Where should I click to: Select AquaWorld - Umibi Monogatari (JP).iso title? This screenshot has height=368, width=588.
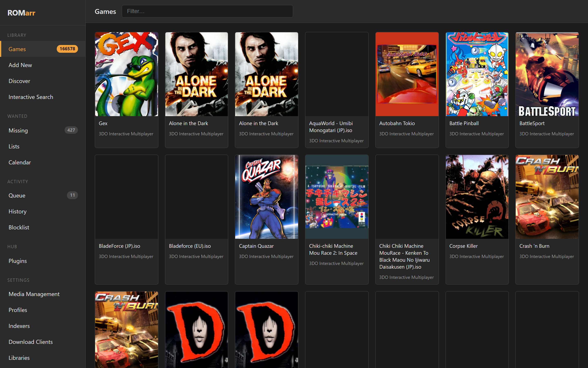(x=331, y=127)
